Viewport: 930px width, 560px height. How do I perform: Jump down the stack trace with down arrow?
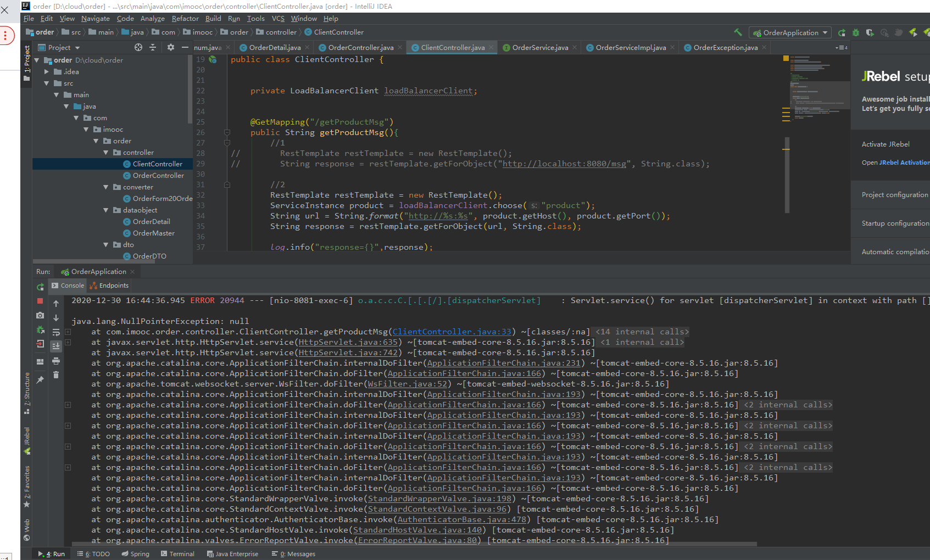click(56, 318)
